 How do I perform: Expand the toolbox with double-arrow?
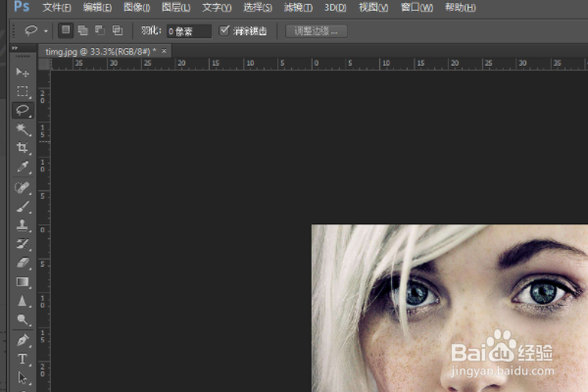(15, 48)
